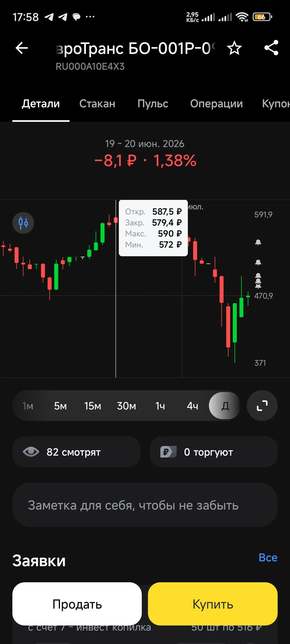Tap the yellow Купить button

(x=213, y=604)
